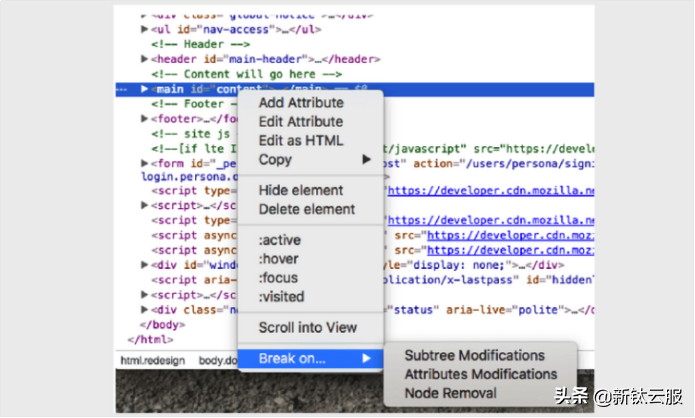Expand the selected main content node
Viewport: 695px width, 418px height.
(x=144, y=89)
